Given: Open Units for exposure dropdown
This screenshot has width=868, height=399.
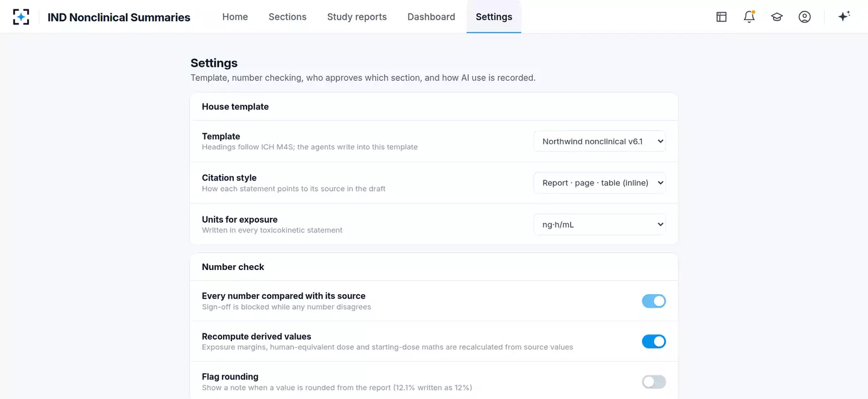Looking at the screenshot, I should (600, 224).
